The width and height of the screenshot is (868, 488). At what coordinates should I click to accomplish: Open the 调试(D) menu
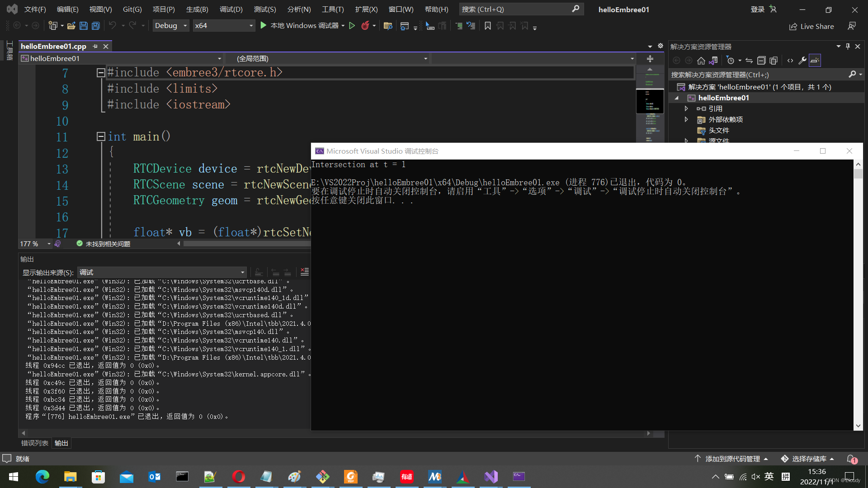pos(231,9)
